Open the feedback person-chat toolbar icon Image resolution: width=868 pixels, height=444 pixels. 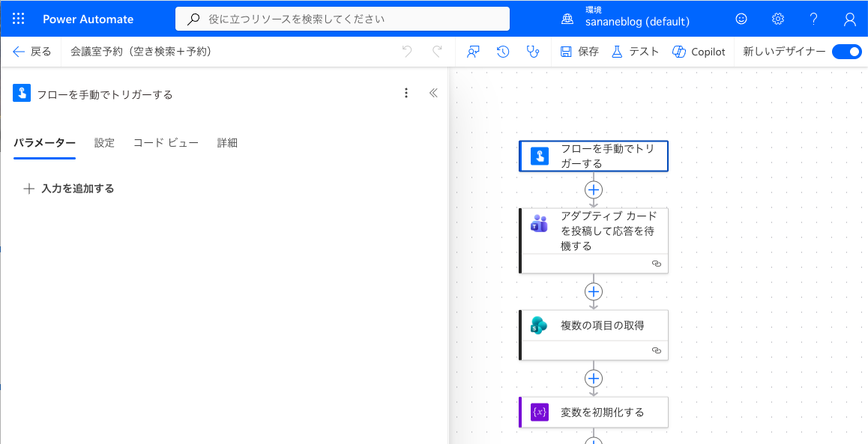point(473,52)
